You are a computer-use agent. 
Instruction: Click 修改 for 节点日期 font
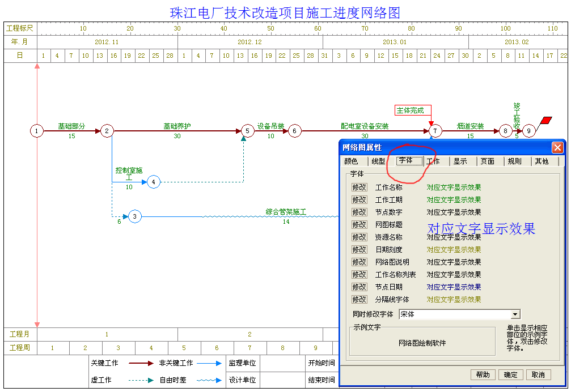tap(359, 287)
